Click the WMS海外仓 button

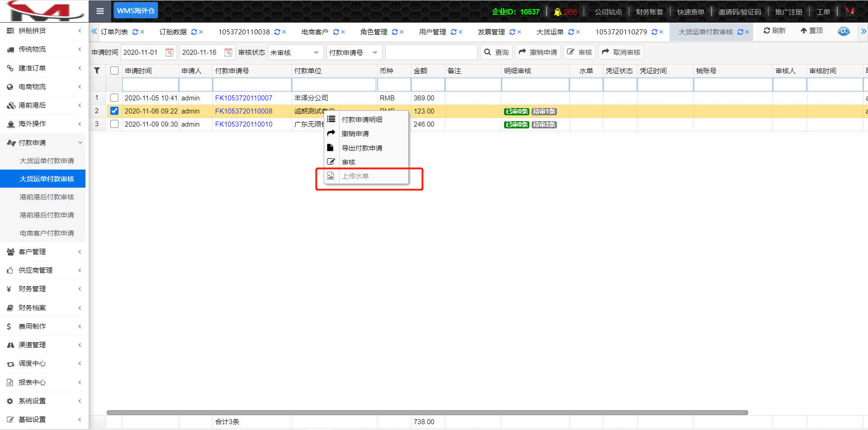tap(136, 10)
